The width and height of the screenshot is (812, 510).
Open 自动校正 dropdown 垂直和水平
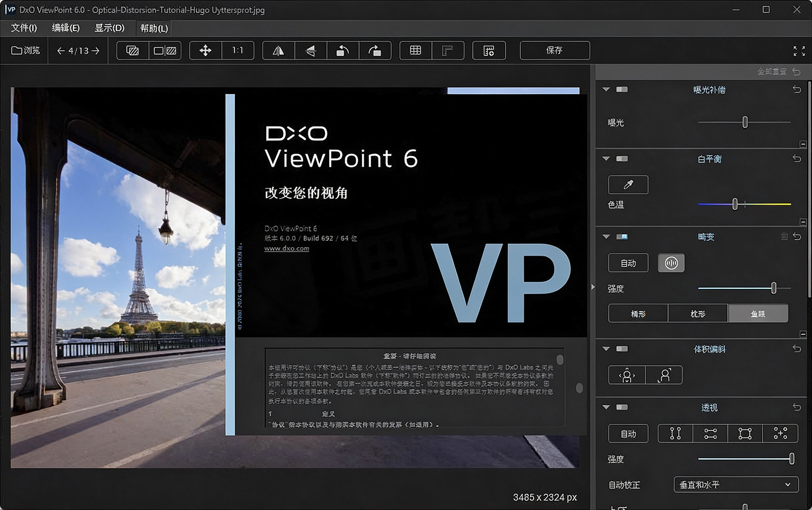(736, 485)
